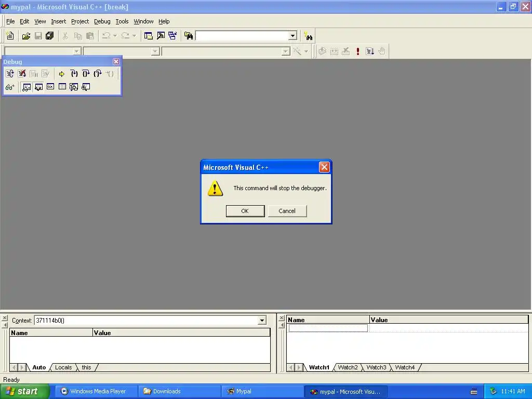Click the New Text File toolbar icon
This screenshot has height=399, width=532.
click(10, 36)
